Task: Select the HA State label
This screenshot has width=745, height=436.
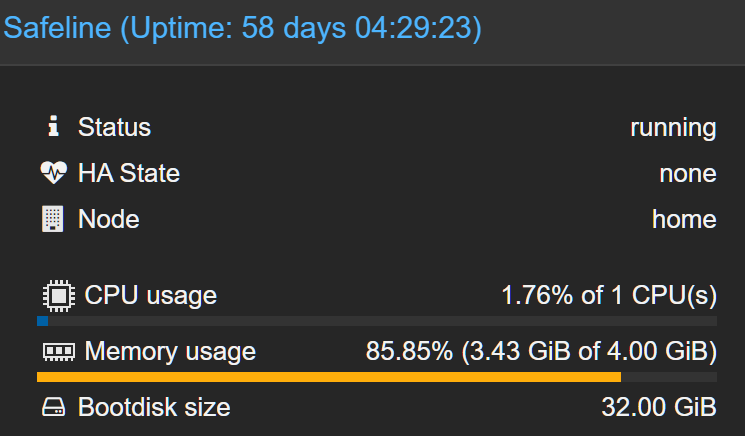Action: tap(129, 173)
